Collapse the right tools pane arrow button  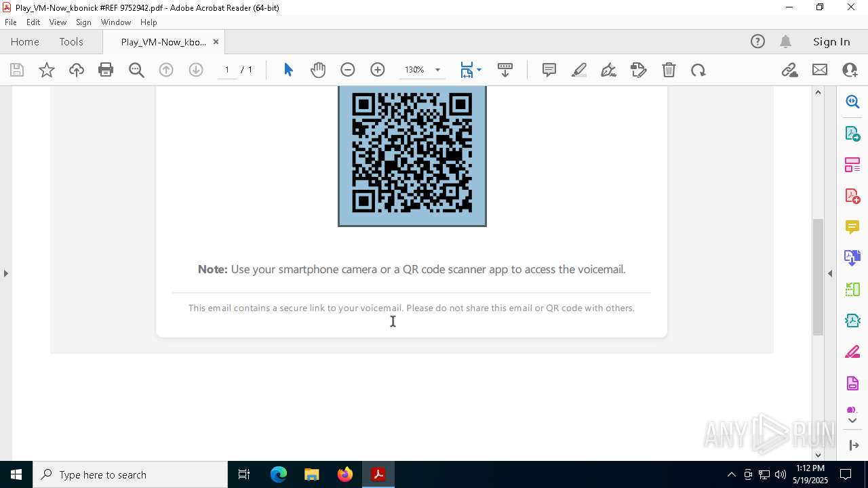pyautogui.click(x=853, y=445)
